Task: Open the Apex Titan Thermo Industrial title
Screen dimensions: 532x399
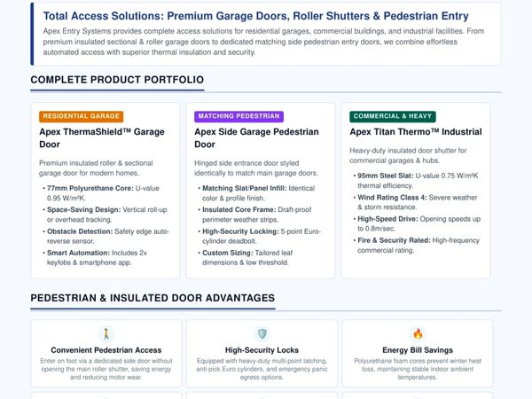Action: (416, 132)
